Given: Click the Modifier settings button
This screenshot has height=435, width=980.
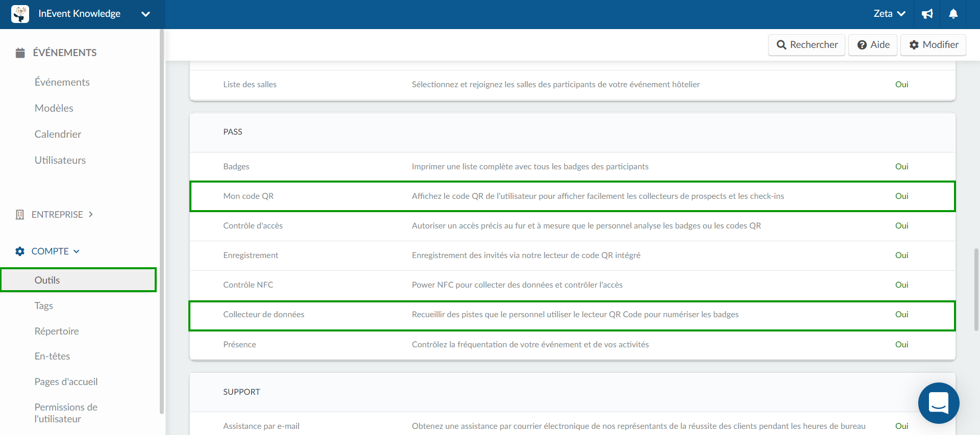Looking at the screenshot, I should [933, 45].
